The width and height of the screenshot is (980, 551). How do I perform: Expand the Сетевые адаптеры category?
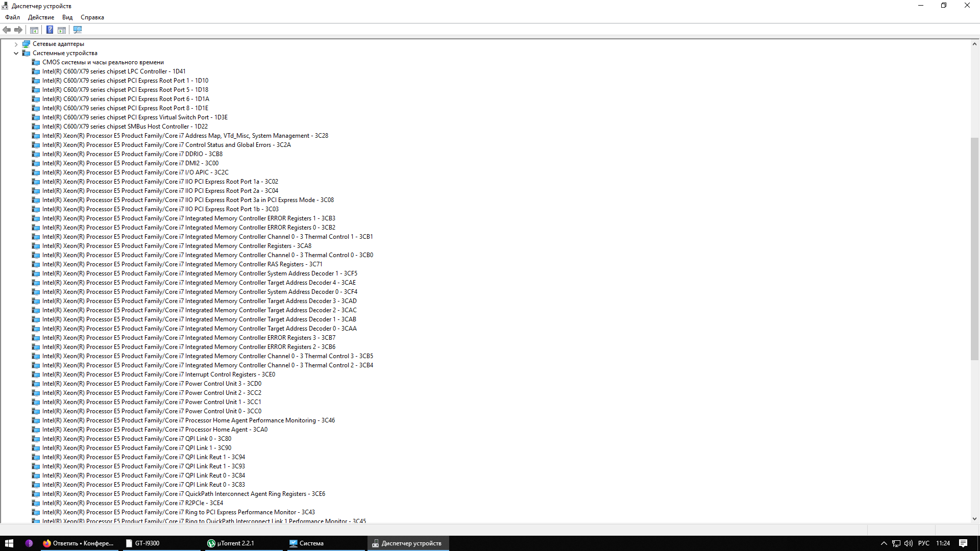pyautogui.click(x=16, y=44)
